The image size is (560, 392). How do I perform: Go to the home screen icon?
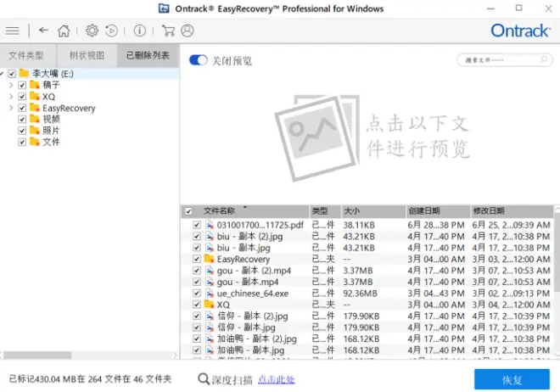click(64, 31)
